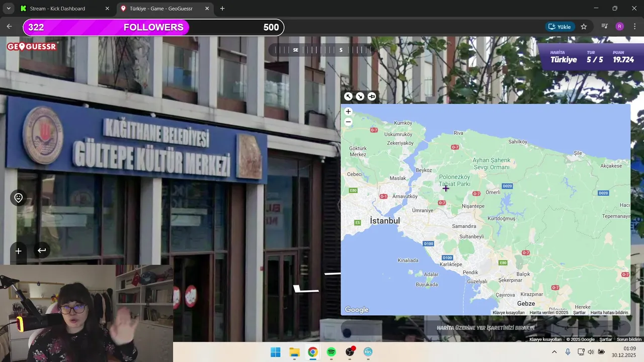Click the Türkiye map name in the score panel

coord(563,60)
